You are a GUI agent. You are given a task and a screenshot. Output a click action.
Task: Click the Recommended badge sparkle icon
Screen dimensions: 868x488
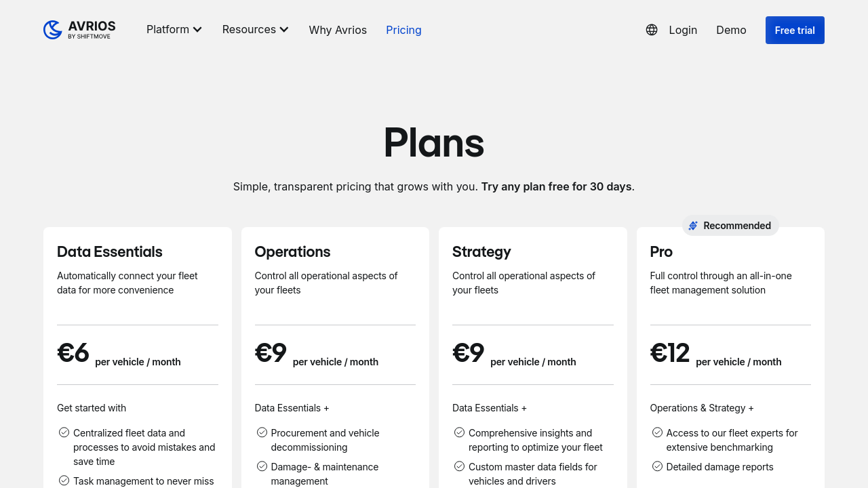(693, 226)
